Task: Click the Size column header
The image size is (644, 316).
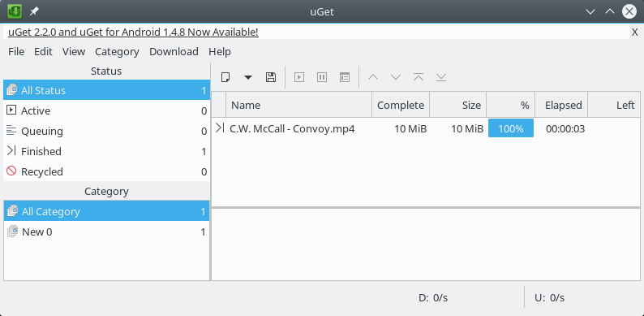Action: 458,105
